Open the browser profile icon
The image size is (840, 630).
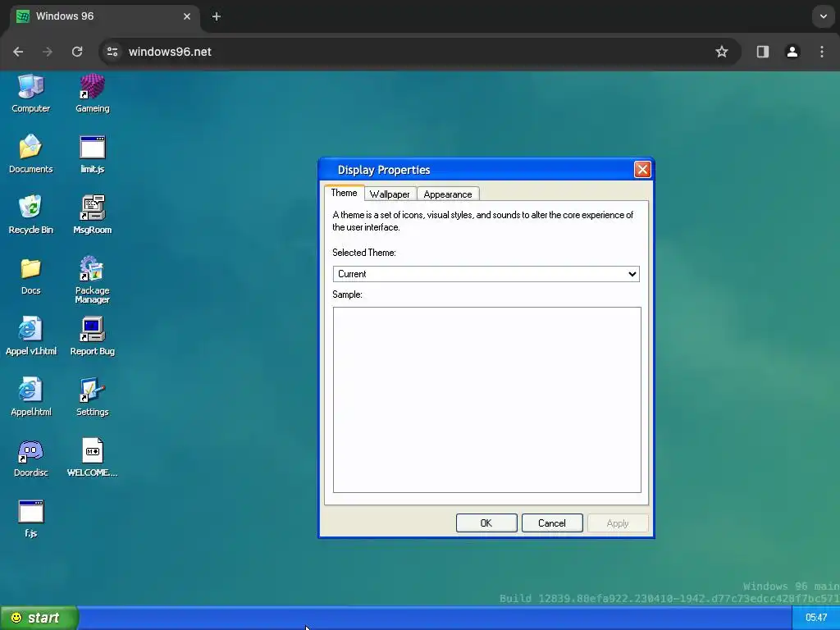pyautogui.click(x=792, y=52)
